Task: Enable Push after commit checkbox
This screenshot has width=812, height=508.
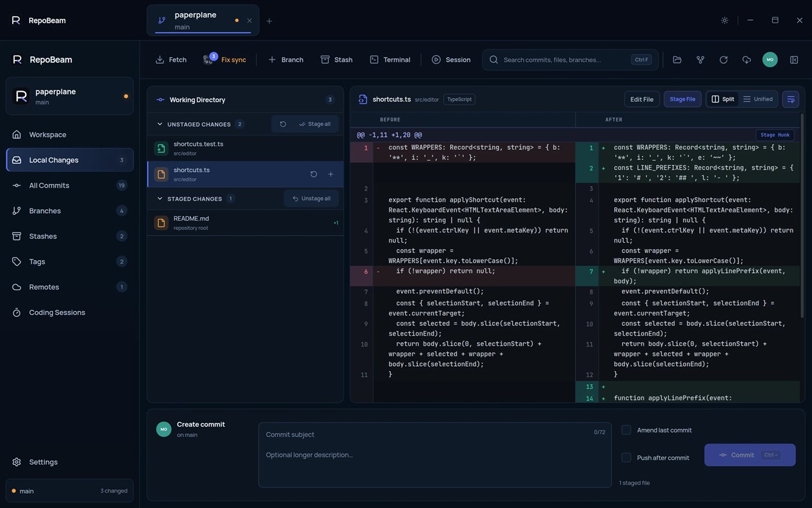Action: point(626,458)
